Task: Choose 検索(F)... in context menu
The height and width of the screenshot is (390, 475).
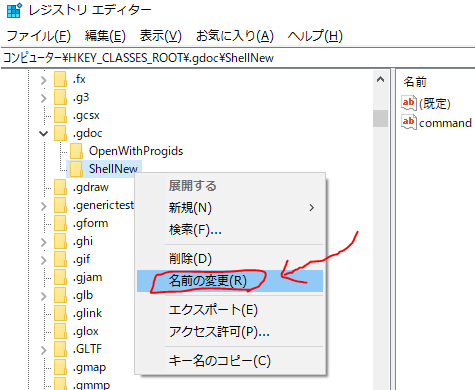Action: pos(230,230)
